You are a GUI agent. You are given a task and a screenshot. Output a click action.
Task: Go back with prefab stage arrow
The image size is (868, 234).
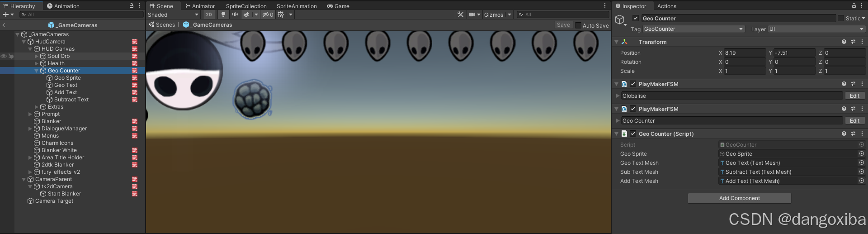(x=4, y=25)
